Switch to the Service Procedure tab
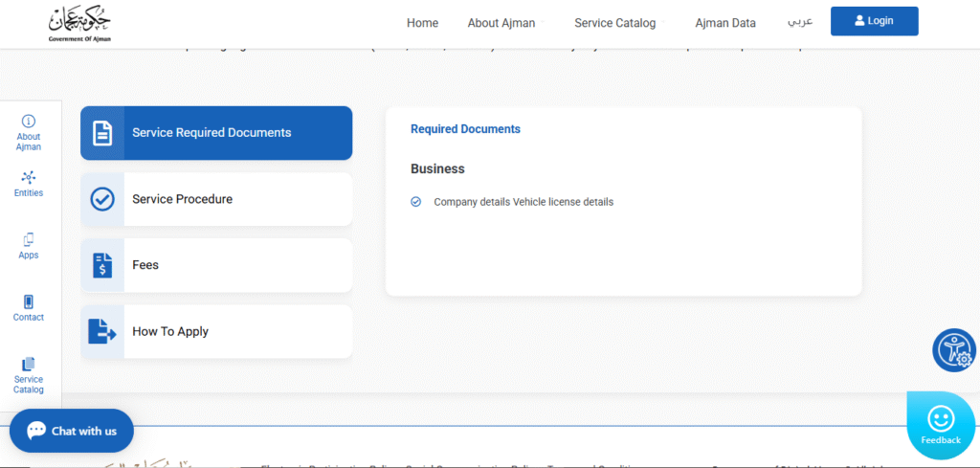 tap(216, 199)
